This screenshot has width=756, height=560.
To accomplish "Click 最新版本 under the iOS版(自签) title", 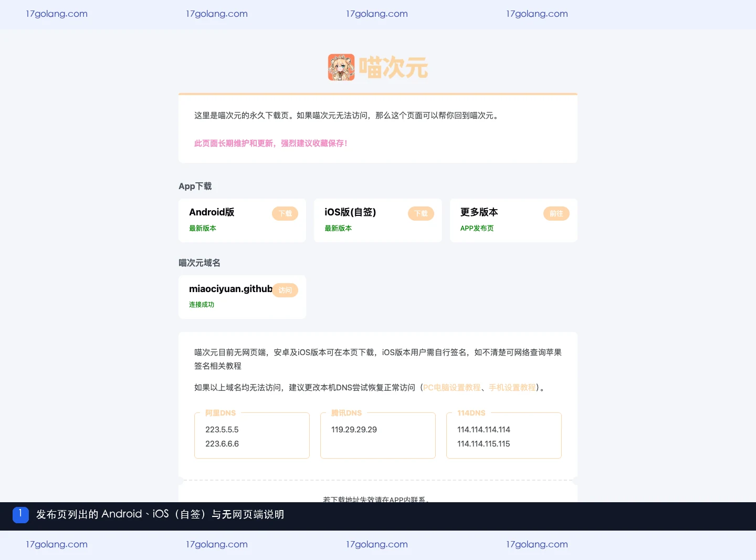I will pos(338,229).
